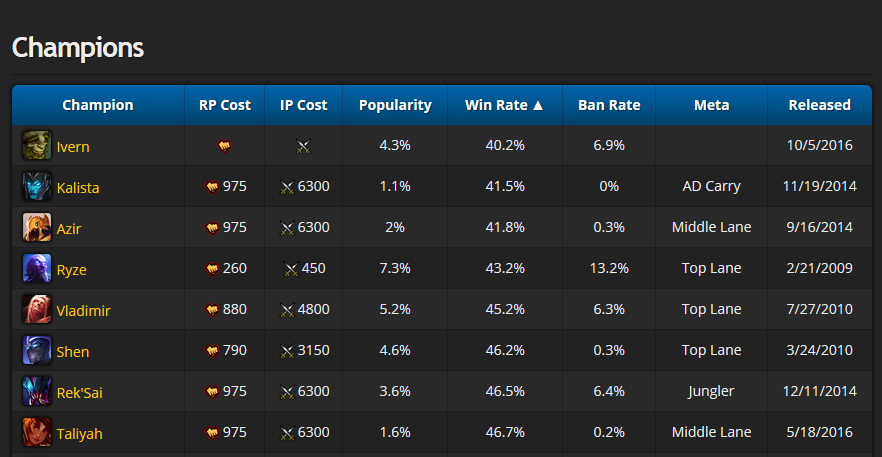
Task: Click the RP fist icon in Vladimir's row
Action: pyautogui.click(x=212, y=311)
